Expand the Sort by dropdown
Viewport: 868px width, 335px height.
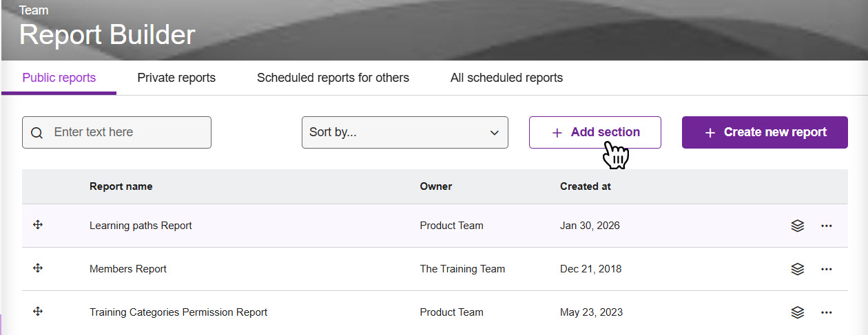tap(404, 132)
